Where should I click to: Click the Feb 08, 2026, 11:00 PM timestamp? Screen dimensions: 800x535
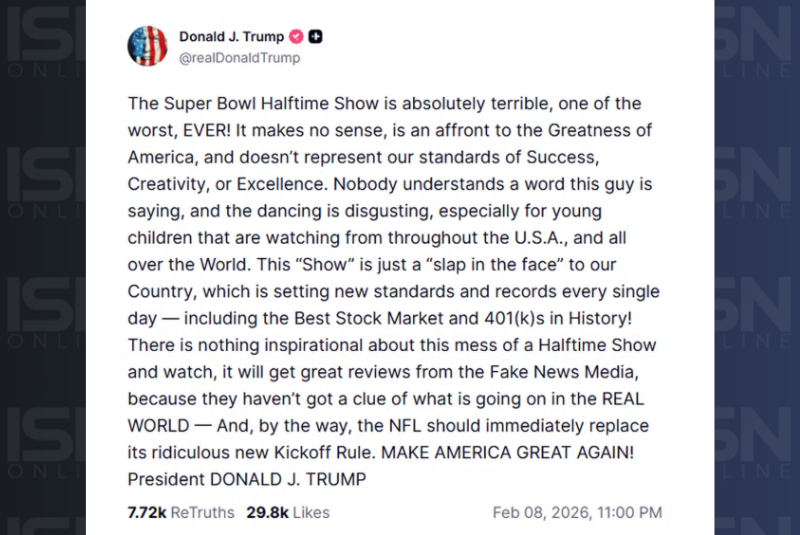point(577,512)
